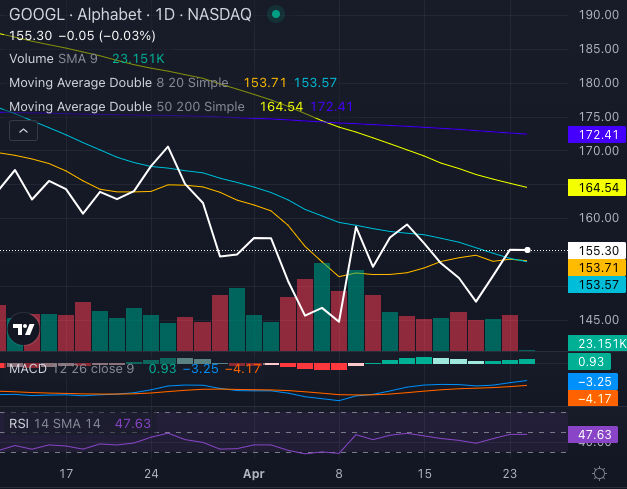Collapse the indicator legend with chevron

(x=23, y=129)
